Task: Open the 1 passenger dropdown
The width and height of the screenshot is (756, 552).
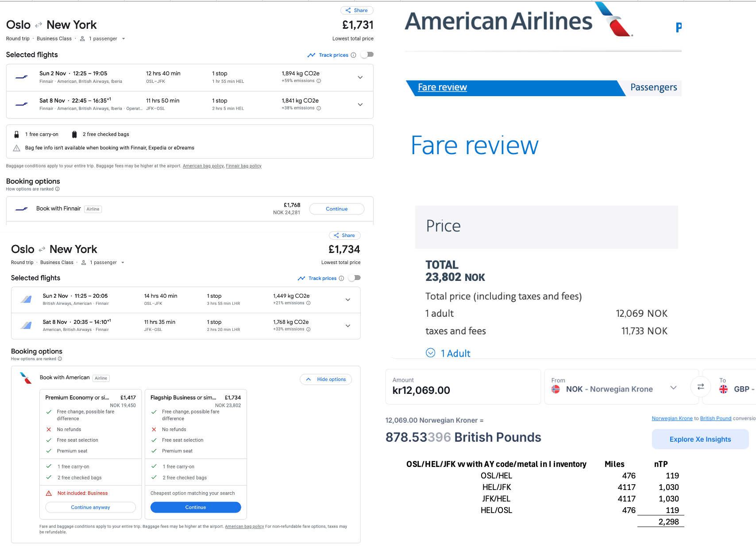Action: click(103, 39)
